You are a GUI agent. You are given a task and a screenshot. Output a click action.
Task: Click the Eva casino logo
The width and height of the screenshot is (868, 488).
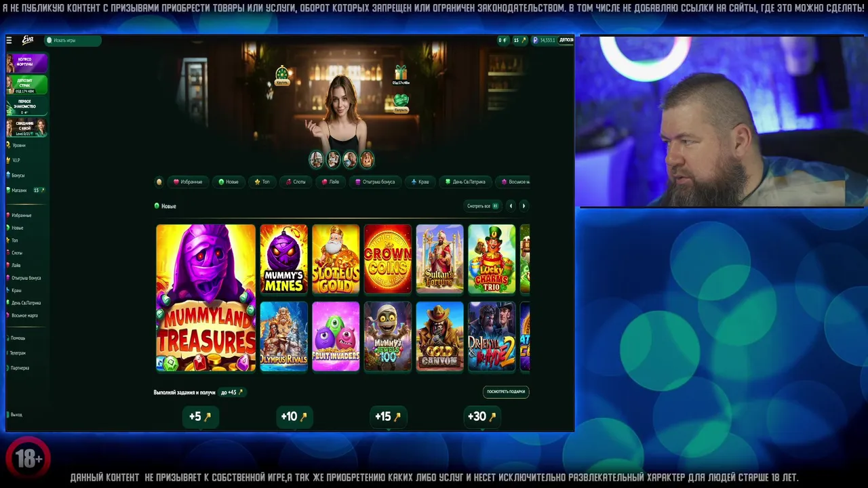[x=28, y=40]
